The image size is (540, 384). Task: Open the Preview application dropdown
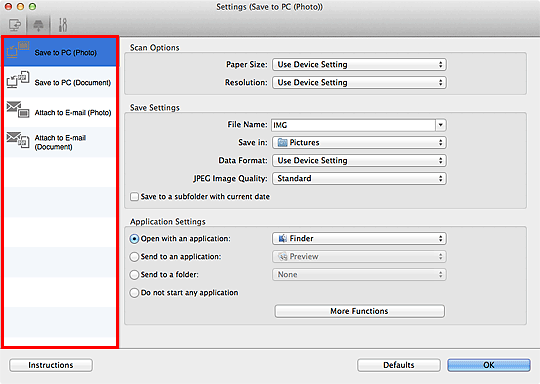[359, 257]
